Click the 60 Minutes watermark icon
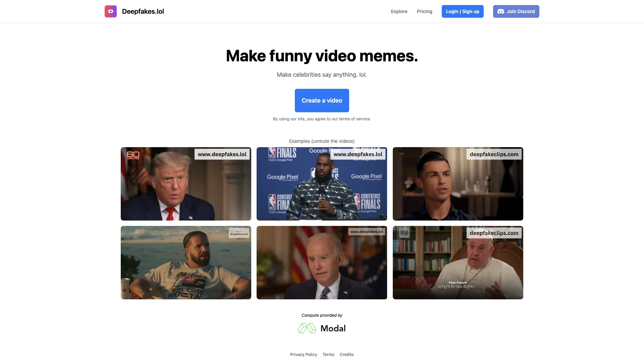This screenshot has height=362, width=644. 133,155
